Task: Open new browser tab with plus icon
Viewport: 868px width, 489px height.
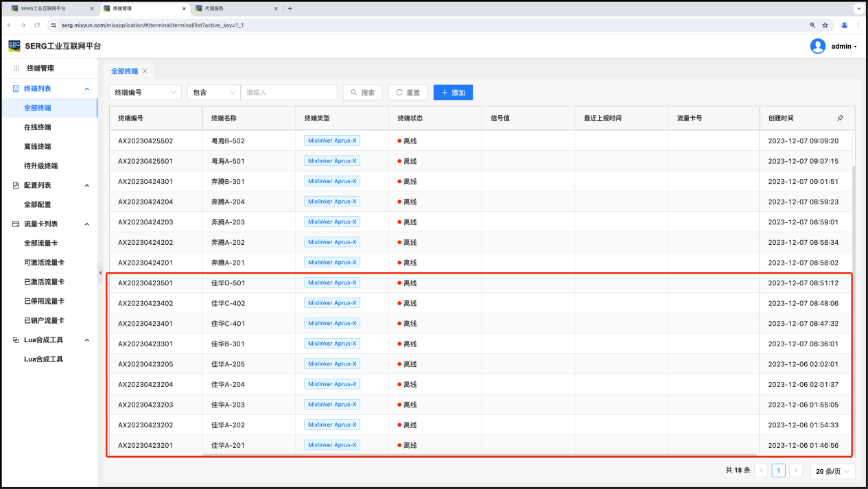Action: (290, 9)
